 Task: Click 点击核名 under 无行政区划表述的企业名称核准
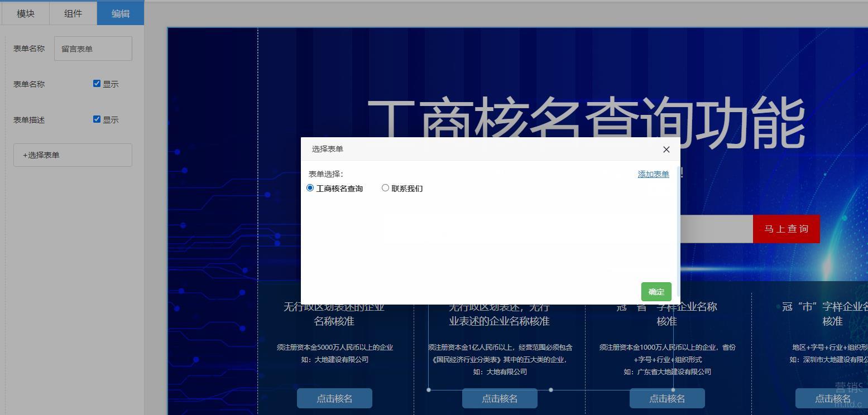pos(334,398)
